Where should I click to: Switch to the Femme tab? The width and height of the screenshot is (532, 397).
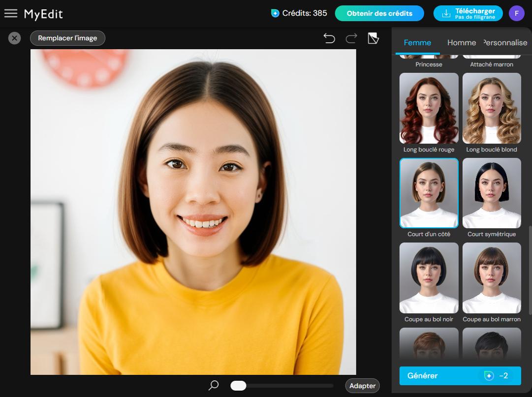(x=417, y=43)
